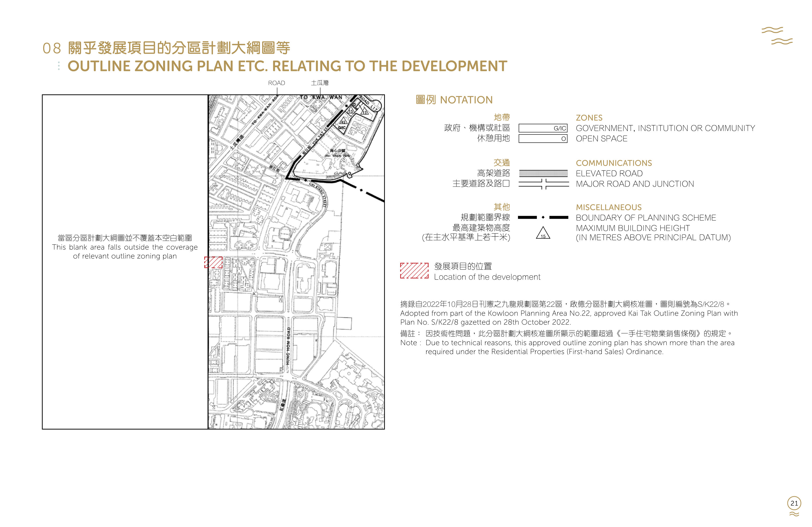Click the "備註" Chinese note line

[x=566, y=333]
